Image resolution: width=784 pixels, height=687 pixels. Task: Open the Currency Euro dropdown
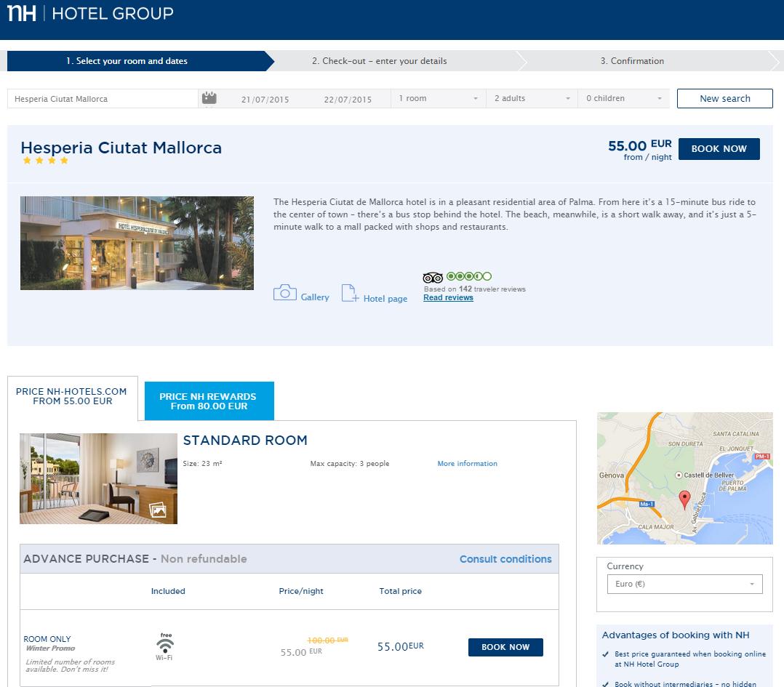click(x=684, y=584)
